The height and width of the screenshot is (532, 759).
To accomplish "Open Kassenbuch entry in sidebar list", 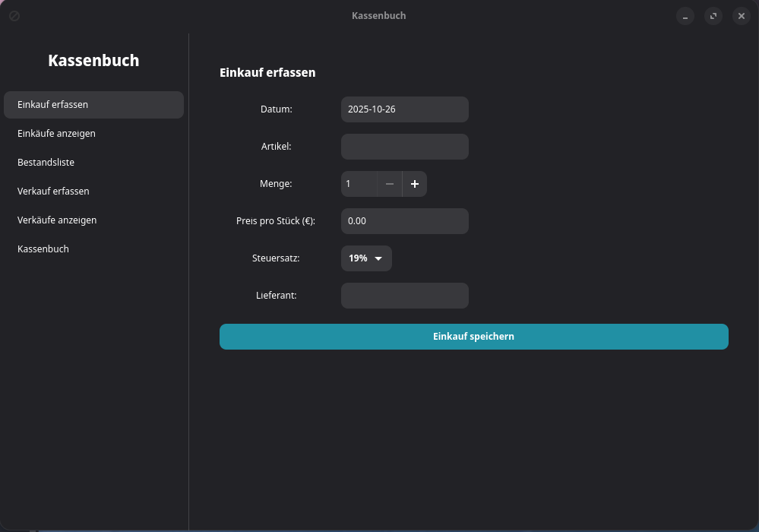I will pyautogui.click(x=93, y=249).
